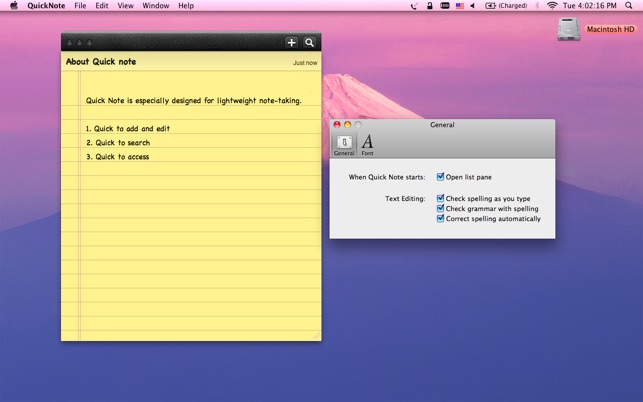
Task: Open the QuickNote application menu
Action: (x=46, y=6)
